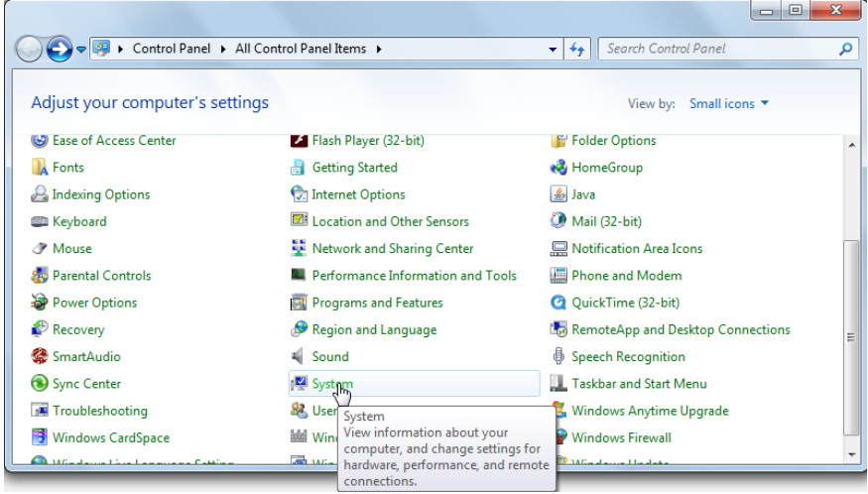Open the Mail (32-bit) link

(607, 221)
